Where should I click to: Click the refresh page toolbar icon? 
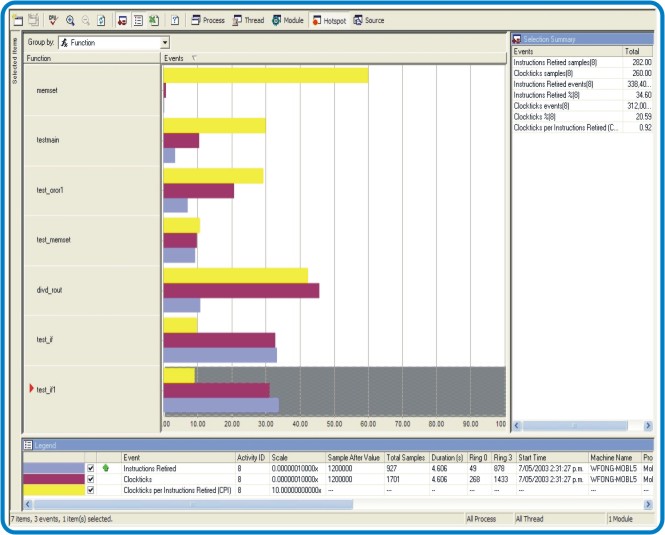click(101, 20)
